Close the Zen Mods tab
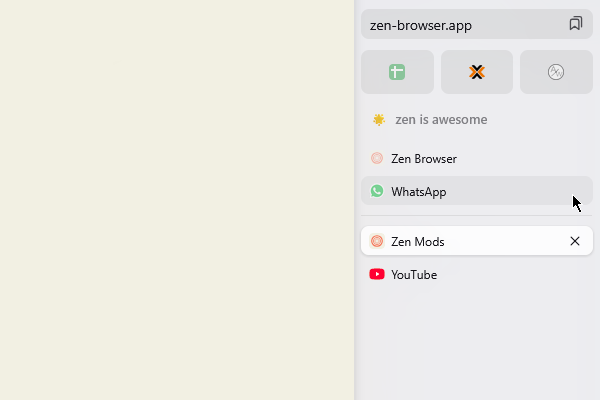This screenshot has width=600, height=400. click(575, 241)
